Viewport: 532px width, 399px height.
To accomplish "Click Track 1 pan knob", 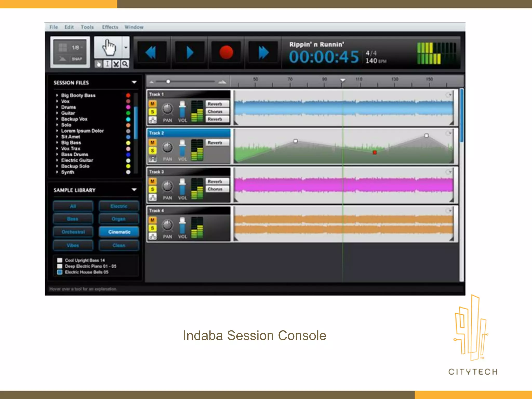I will [x=168, y=109].
